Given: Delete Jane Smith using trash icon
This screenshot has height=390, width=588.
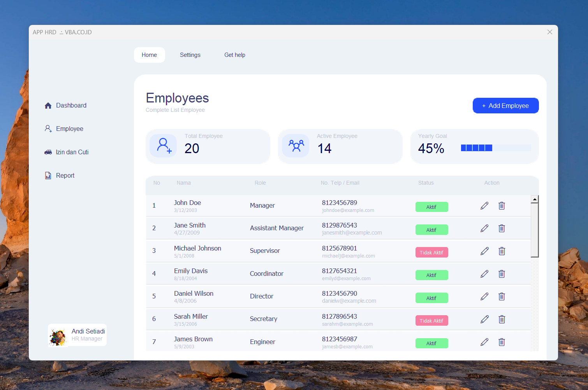Looking at the screenshot, I should (502, 228).
